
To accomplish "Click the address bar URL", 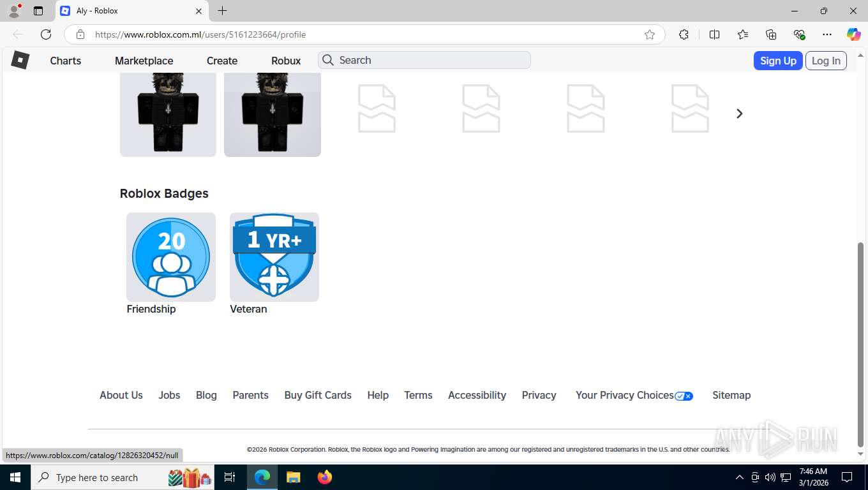I will (x=200, y=34).
